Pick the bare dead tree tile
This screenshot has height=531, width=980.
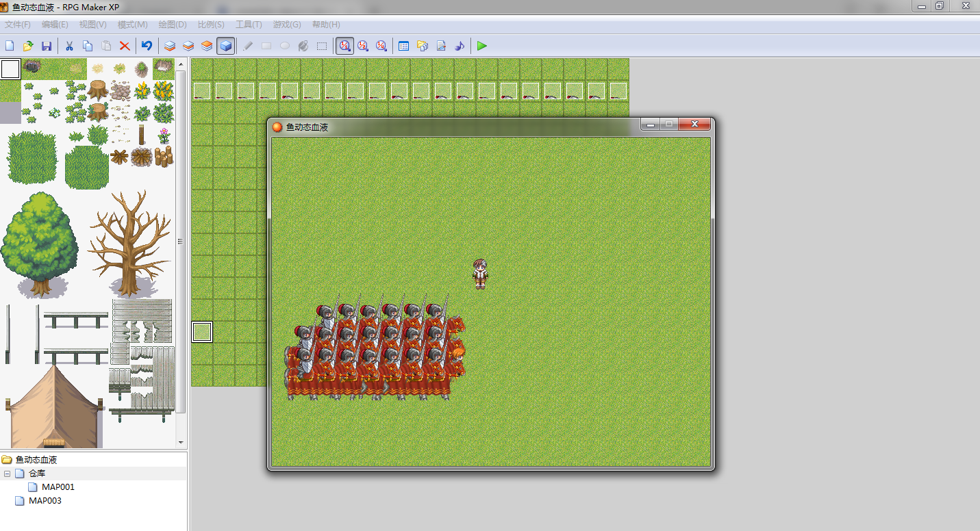pyautogui.click(x=129, y=243)
